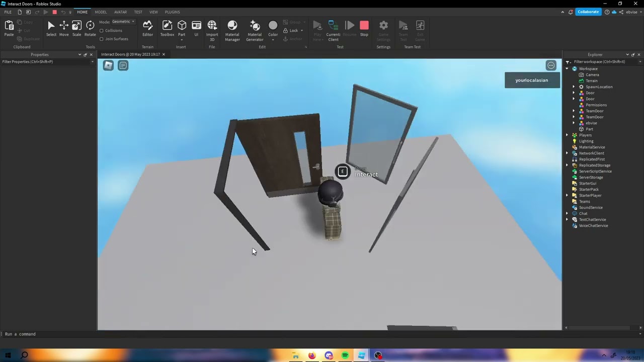Open the Part type dropdown arrow

182,40
